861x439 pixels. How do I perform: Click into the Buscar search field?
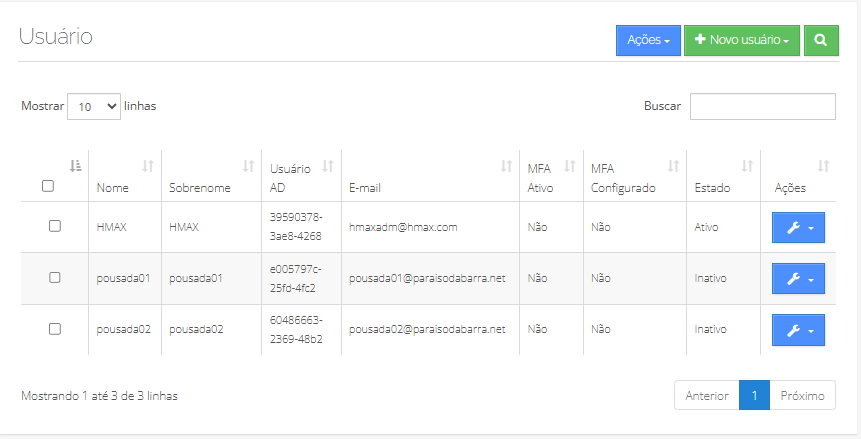tap(762, 106)
